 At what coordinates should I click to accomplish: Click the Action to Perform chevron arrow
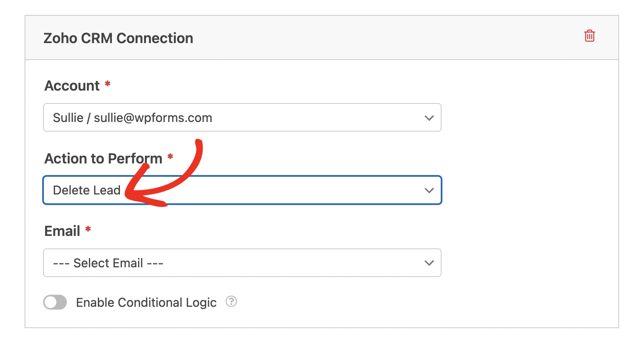[x=429, y=190]
